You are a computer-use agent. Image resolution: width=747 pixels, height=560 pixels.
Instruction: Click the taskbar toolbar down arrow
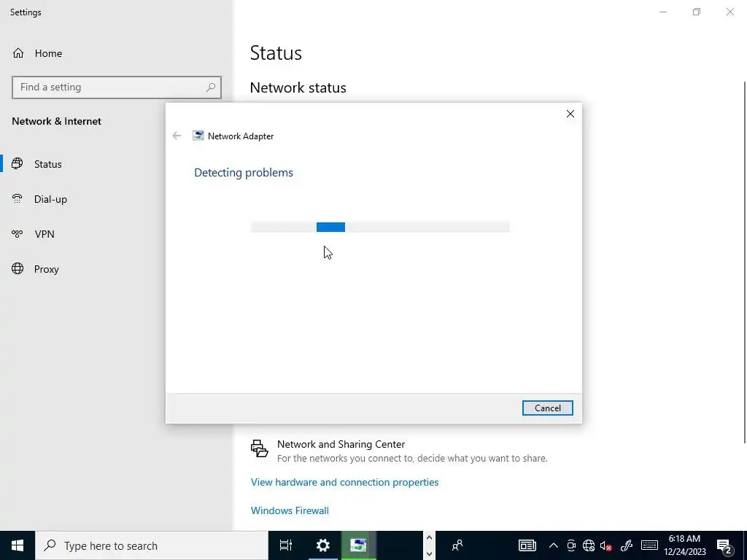[x=429, y=554]
